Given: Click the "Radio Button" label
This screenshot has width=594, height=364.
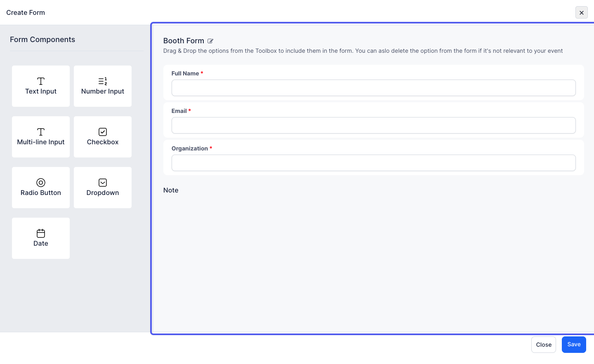Looking at the screenshot, I should click(41, 193).
